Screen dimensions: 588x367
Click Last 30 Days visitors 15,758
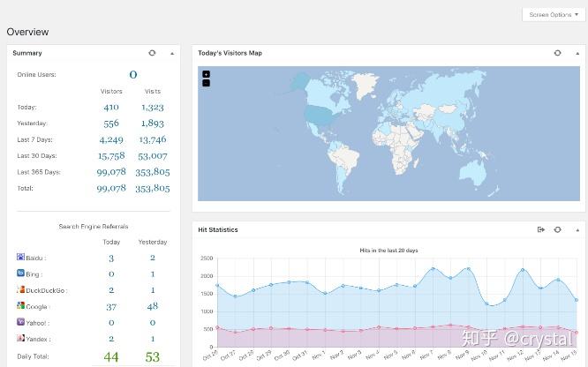coord(110,155)
